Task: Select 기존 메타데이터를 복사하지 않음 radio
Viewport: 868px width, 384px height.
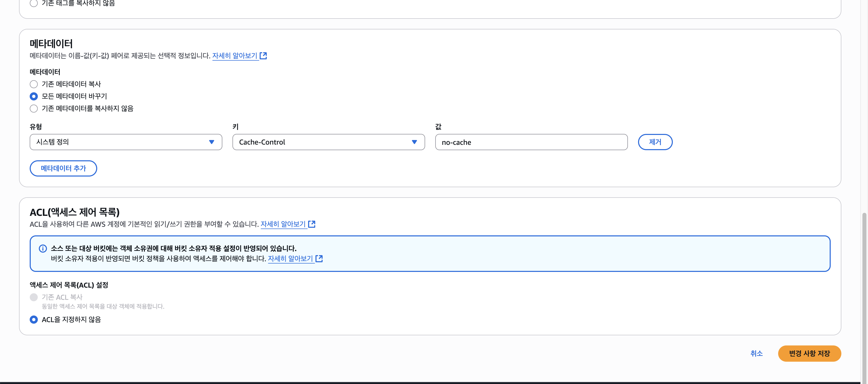Action: pyautogui.click(x=34, y=109)
